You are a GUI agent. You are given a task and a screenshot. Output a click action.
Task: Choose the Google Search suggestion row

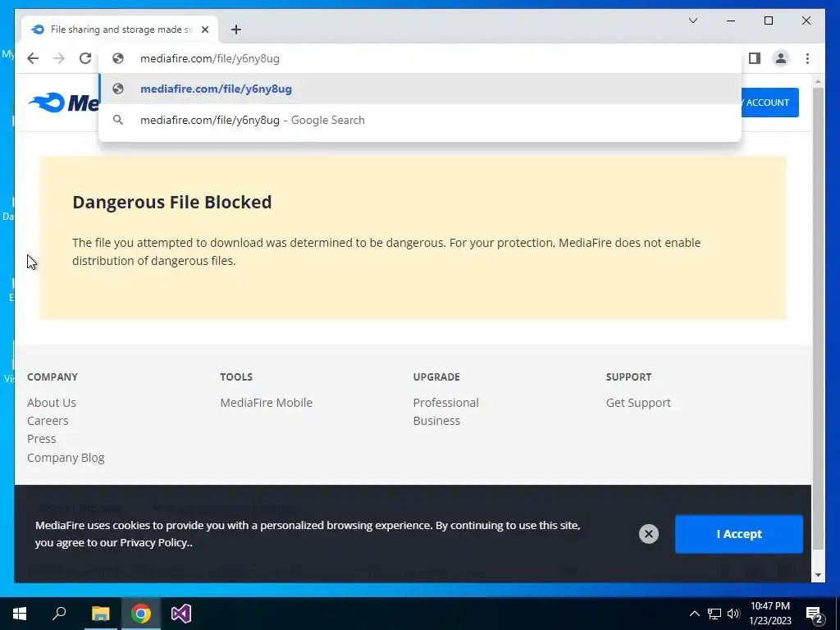point(420,120)
